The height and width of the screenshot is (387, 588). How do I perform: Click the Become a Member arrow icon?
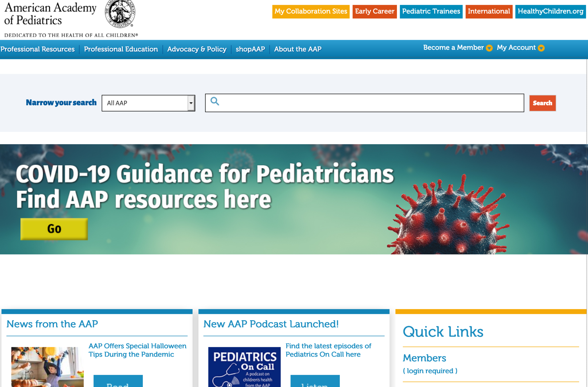[x=489, y=48]
